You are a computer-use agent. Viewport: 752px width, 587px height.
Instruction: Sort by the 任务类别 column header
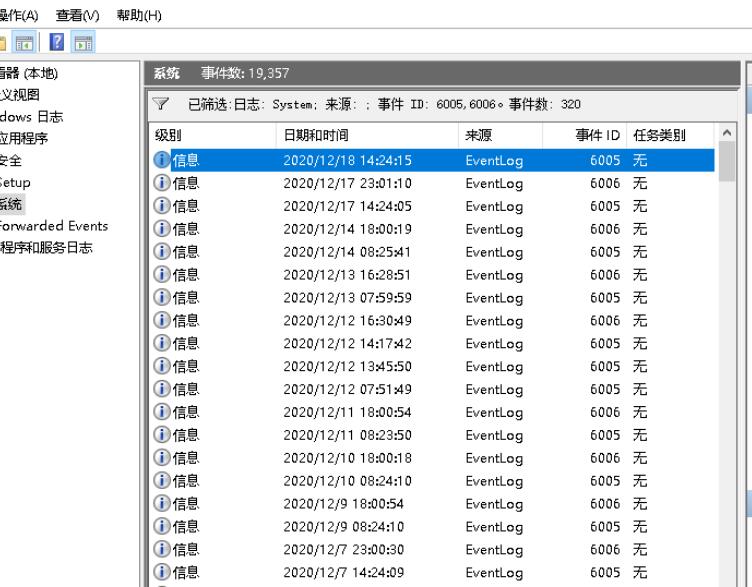point(670,135)
